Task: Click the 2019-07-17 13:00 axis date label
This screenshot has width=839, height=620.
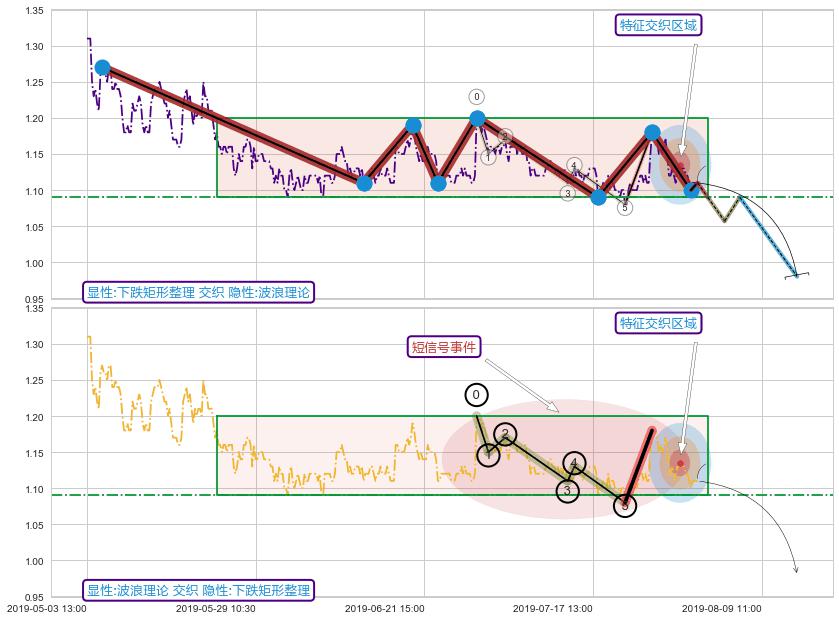Action: tap(552, 607)
